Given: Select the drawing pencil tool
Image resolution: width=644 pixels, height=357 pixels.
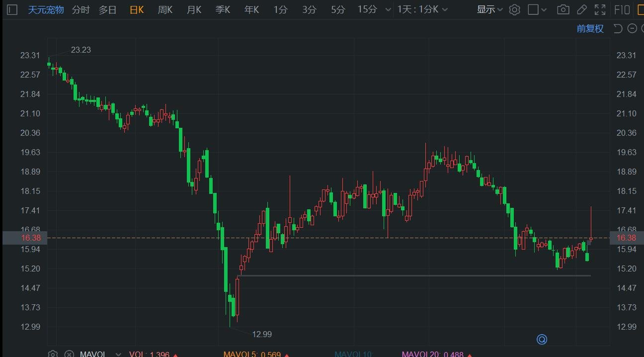Looking at the screenshot, I should (x=582, y=9).
